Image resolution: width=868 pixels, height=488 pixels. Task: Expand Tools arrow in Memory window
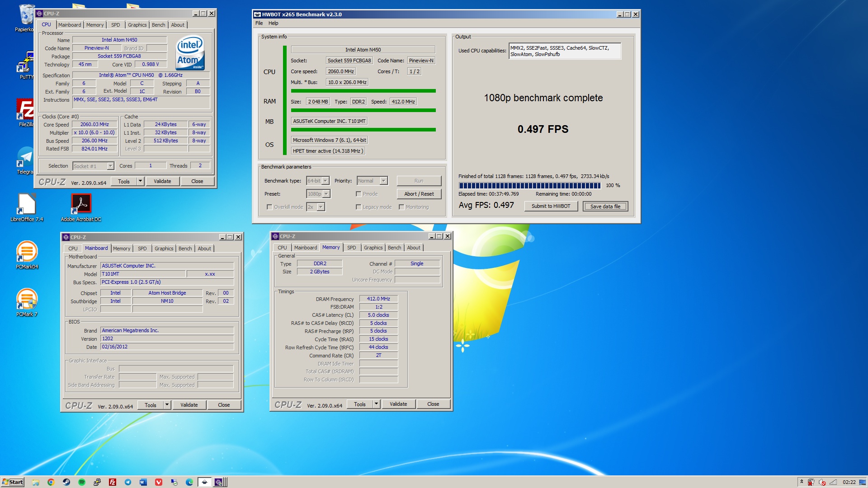(376, 404)
